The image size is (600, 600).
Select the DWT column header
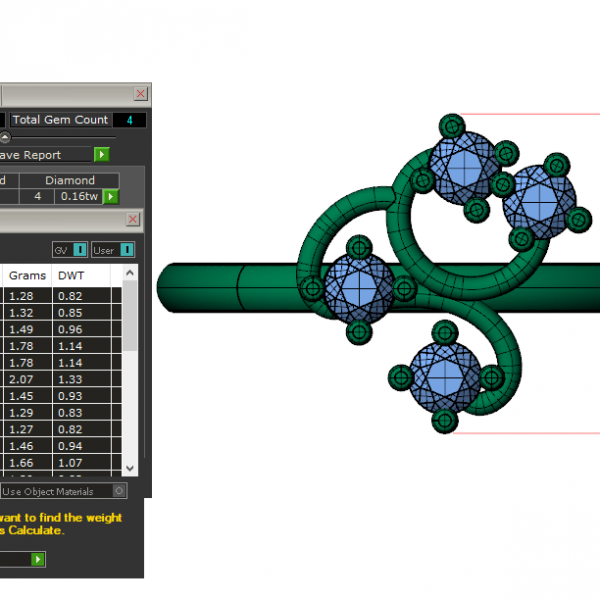(x=71, y=274)
